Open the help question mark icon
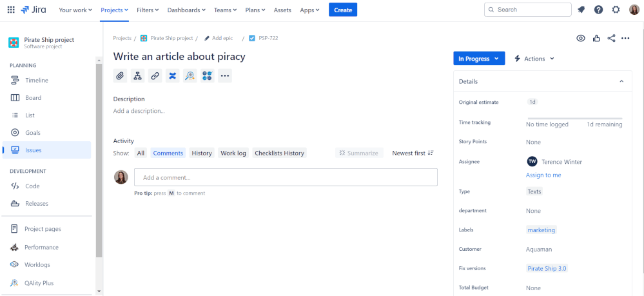644x296 pixels. [598, 10]
